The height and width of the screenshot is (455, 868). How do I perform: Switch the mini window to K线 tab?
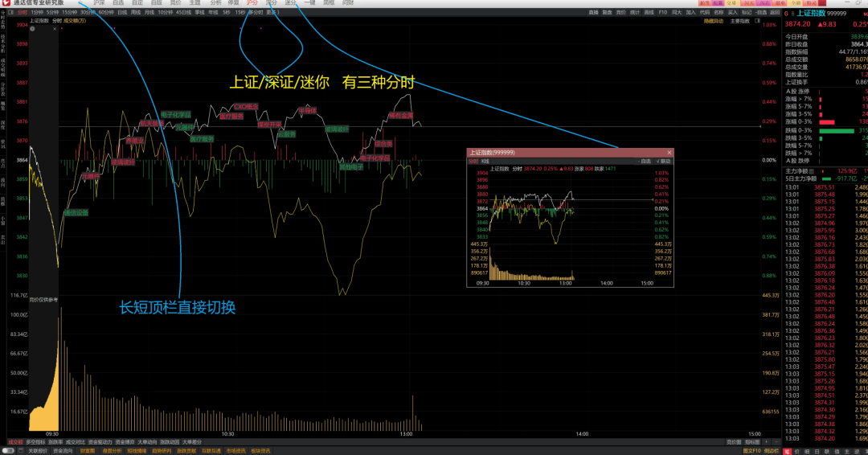485,161
